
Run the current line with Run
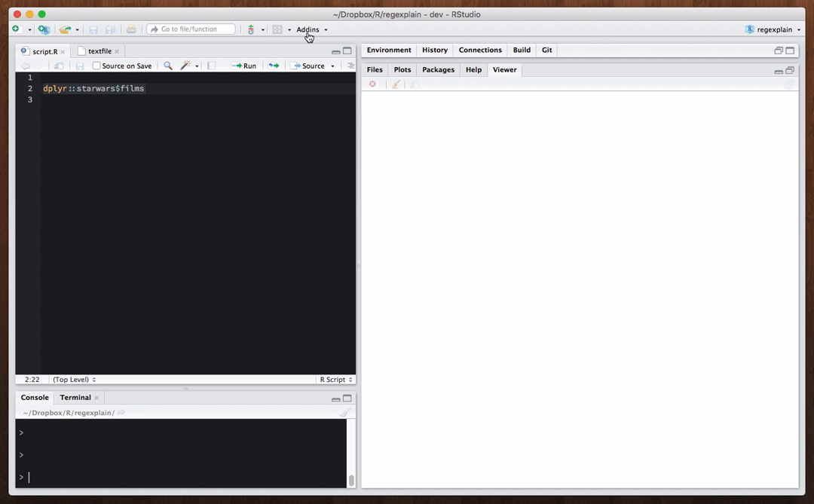click(244, 66)
